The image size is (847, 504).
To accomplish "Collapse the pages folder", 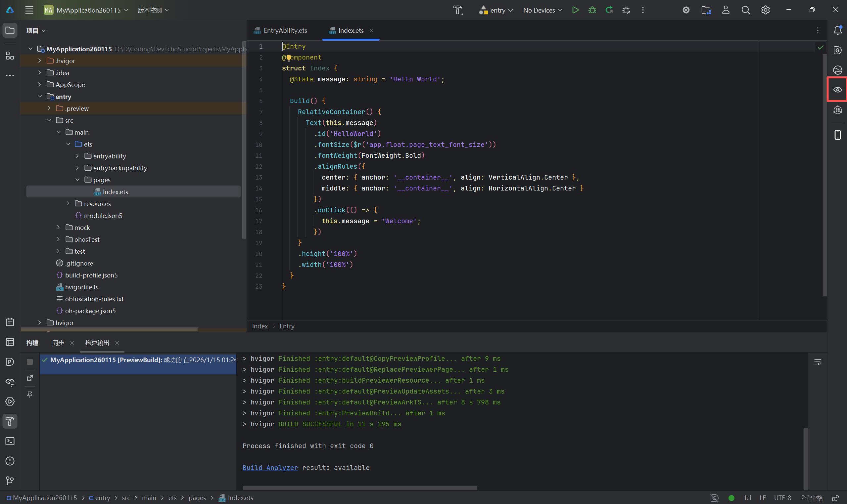I will (x=77, y=180).
